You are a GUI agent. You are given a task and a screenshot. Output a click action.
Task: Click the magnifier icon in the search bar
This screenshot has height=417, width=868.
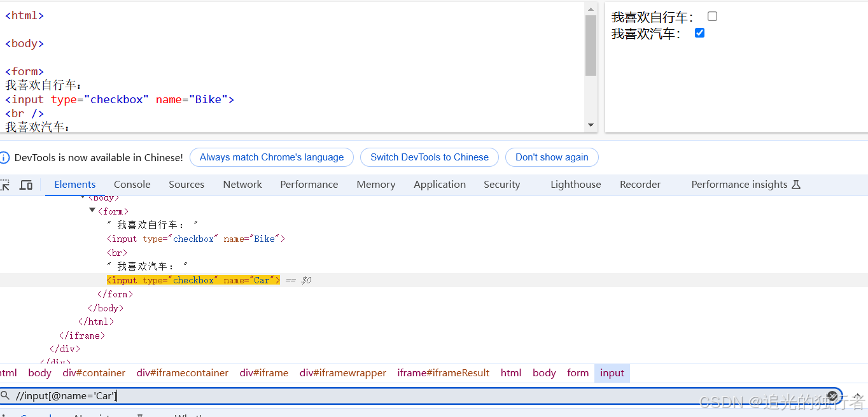pos(6,395)
